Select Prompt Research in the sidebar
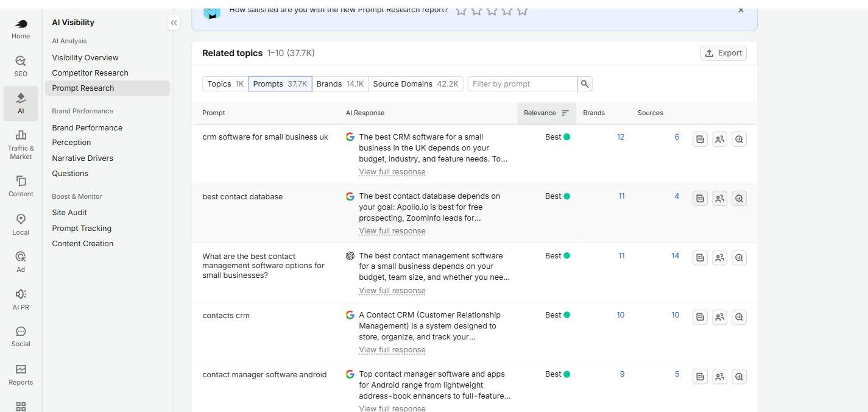Viewport: 868px width, 412px height. point(107,88)
